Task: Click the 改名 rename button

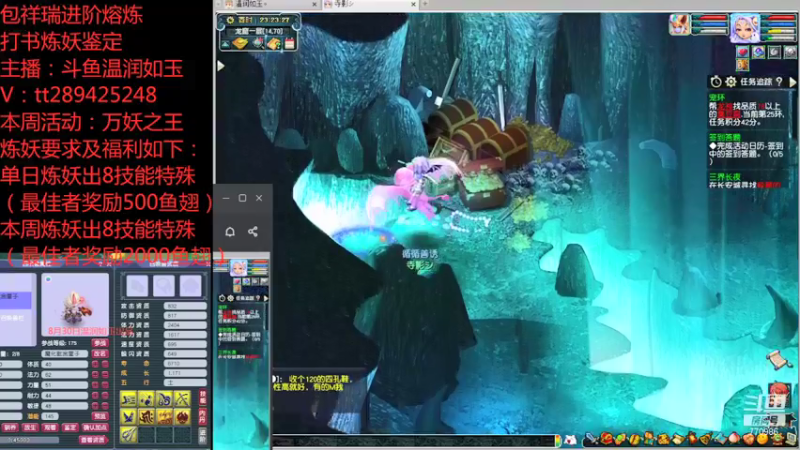Action: tap(100, 354)
